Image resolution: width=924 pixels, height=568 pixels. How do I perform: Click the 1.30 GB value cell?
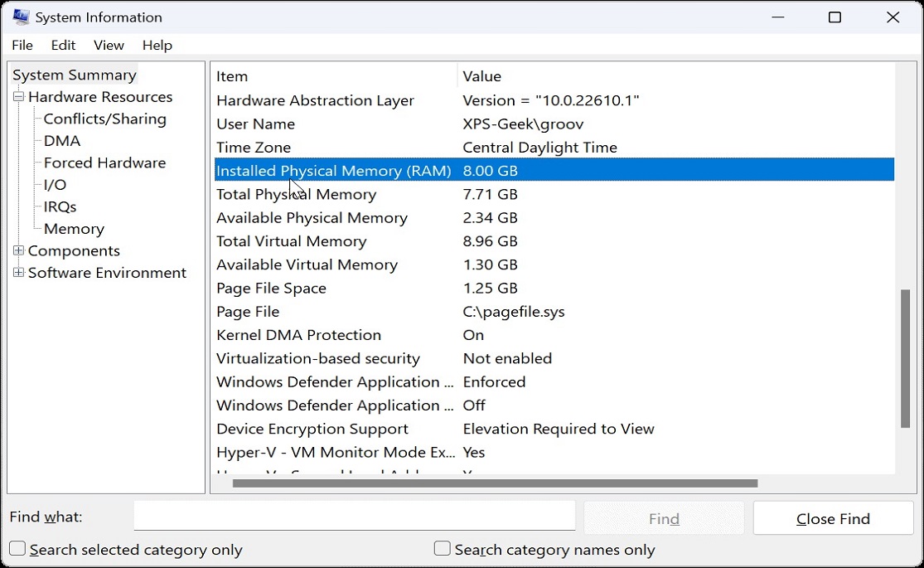491,265
